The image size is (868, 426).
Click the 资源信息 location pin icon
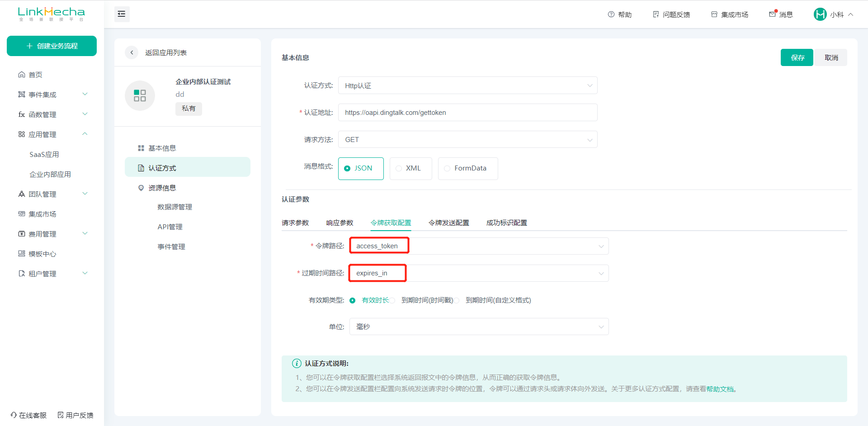141,188
